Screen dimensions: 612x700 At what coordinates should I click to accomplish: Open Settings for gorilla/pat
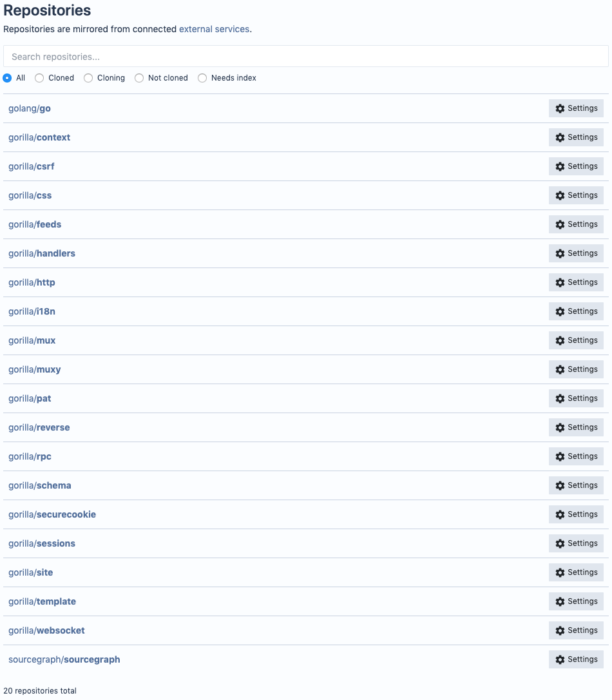(576, 398)
